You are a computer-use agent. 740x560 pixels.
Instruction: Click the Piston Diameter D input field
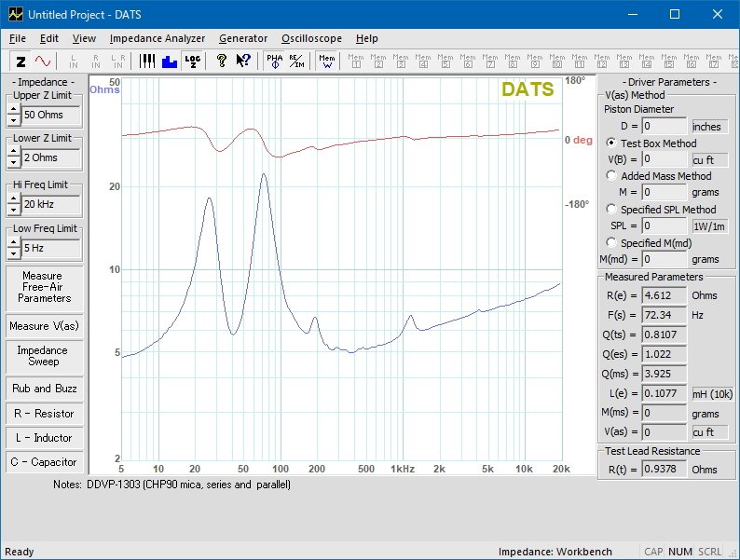(x=664, y=126)
